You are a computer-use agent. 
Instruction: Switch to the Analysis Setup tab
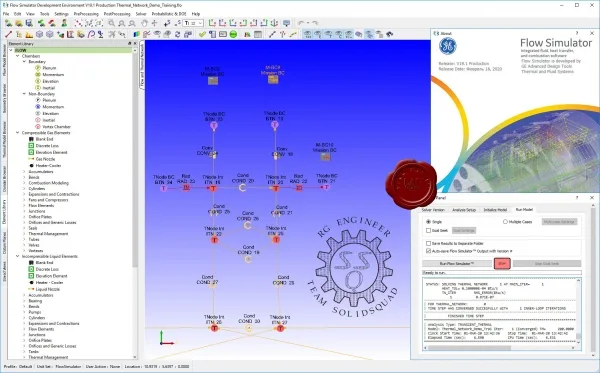464,210
